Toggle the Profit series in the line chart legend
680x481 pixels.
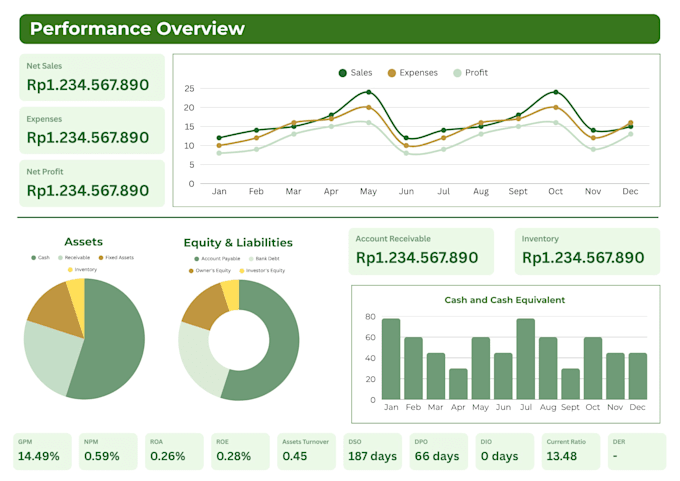tap(471, 73)
